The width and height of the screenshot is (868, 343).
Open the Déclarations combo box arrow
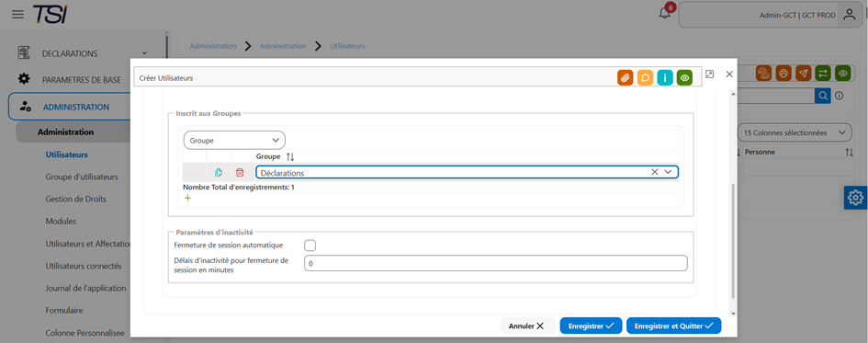pyautogui.click(x=668, y=172)
